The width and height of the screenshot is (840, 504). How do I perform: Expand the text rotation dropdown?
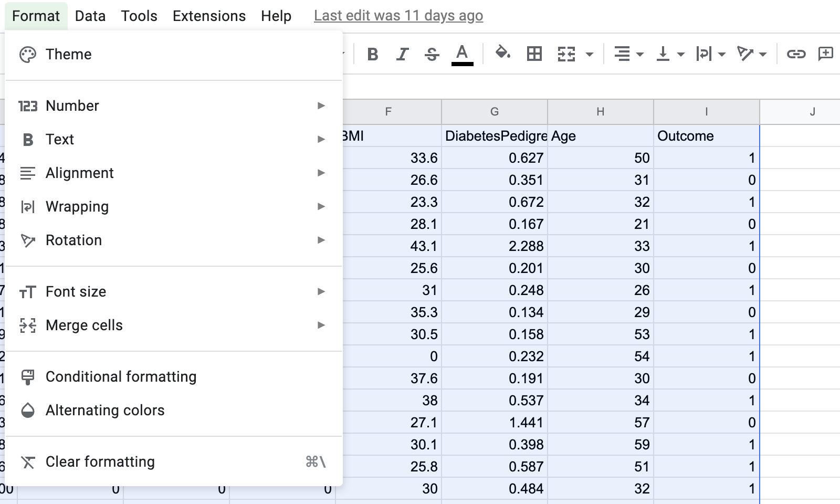pyautogui.click(x=751, y=54)
